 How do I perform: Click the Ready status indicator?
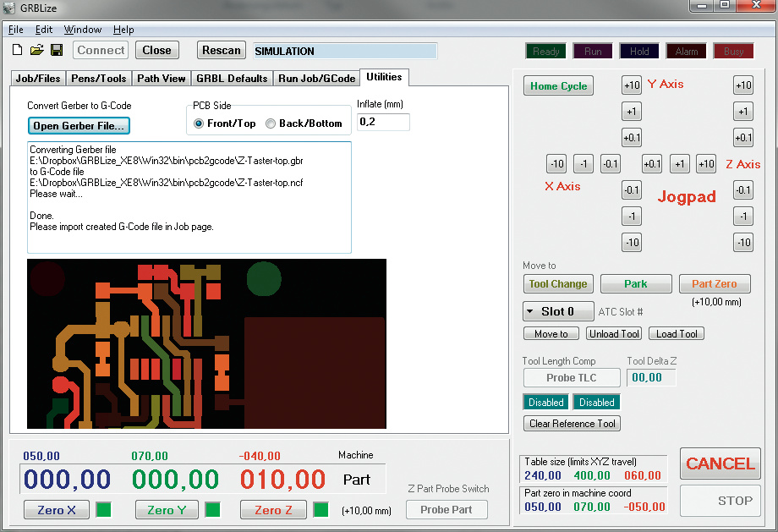coord(545,52)
